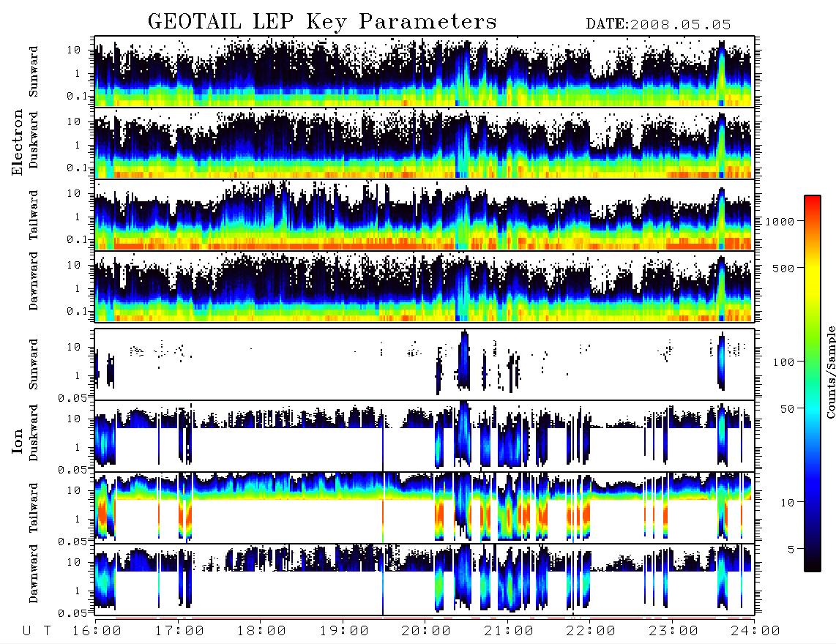Click the rainbow Counts/Sample color bar
The width and height of the screenshot is (836, 644).
click(812, 383)
